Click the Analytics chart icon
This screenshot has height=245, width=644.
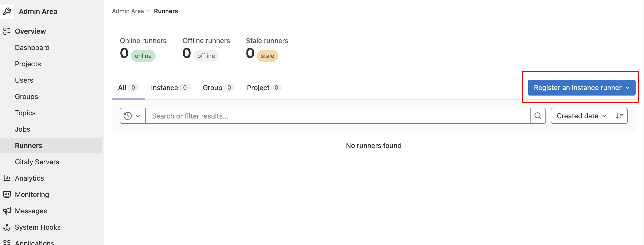(x=7, y=178)
